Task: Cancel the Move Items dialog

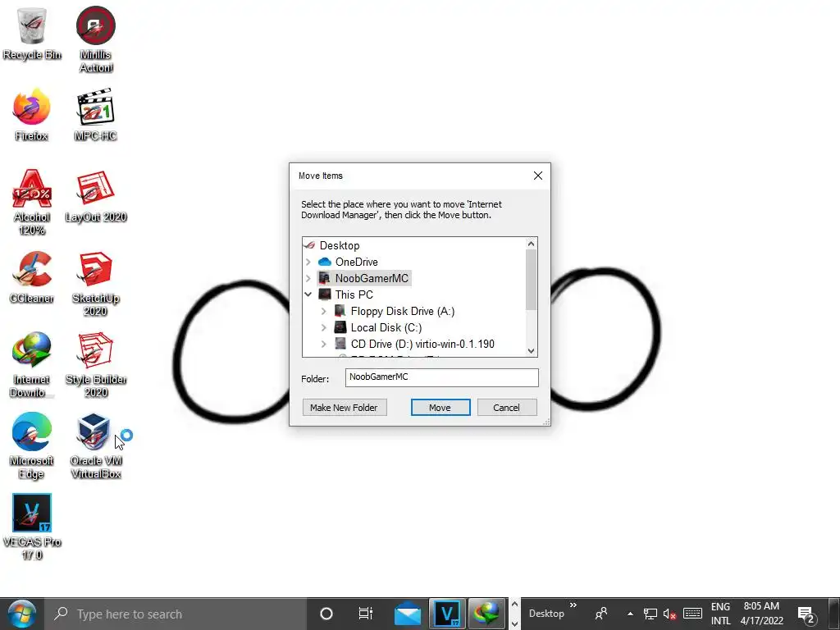Action: 507,408
